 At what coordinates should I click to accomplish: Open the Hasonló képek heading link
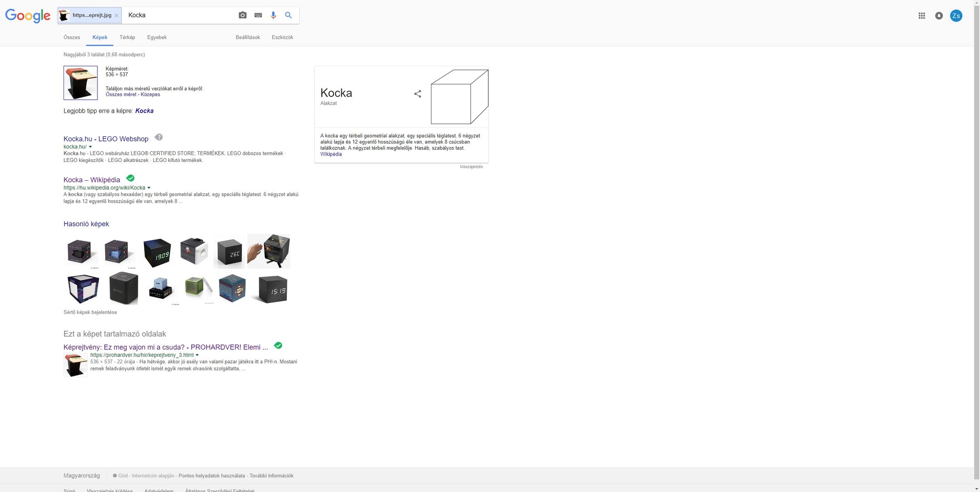(86, 224)
